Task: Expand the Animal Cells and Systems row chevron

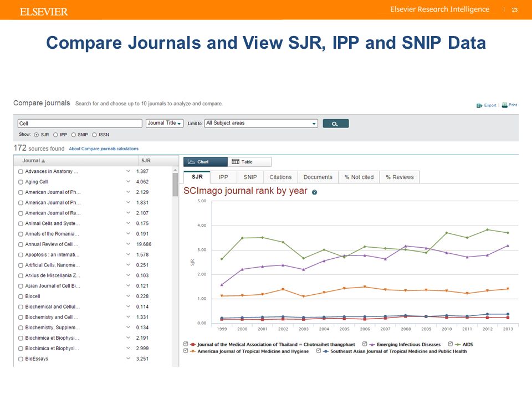Action: tap(128, 223)
